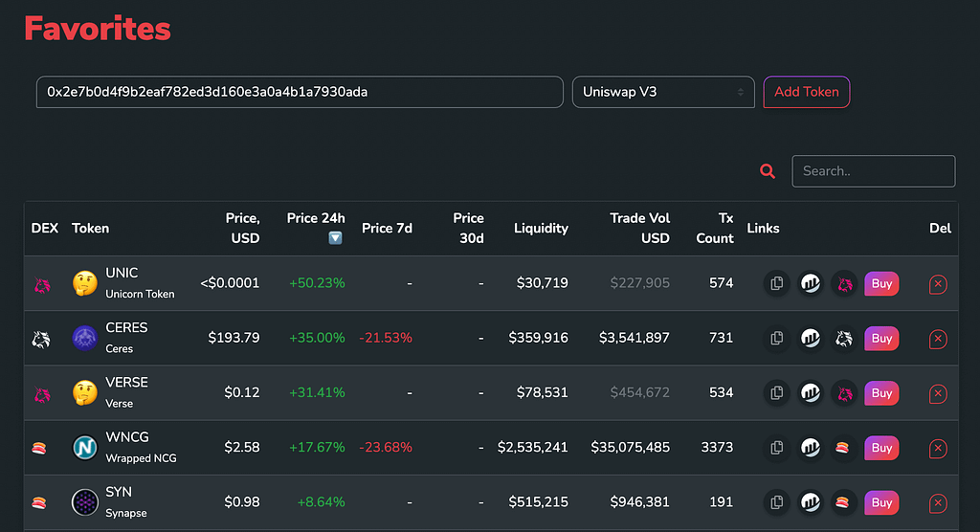Open chart icon for VERSE token
This screenshot has height=532, width=980.
(x=811, y=393)
